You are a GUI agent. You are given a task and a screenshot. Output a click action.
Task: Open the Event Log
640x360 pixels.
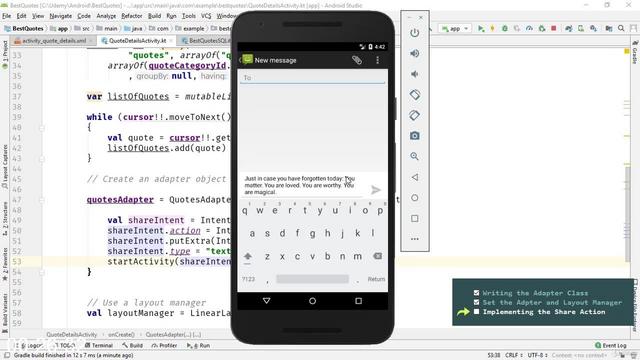(x=611, y=345)
